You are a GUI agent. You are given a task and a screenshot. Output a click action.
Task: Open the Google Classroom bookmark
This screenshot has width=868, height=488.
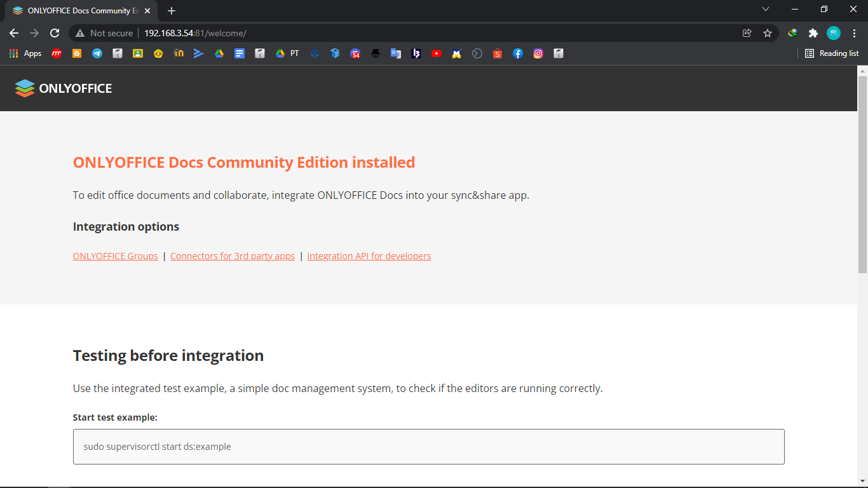click(x=138, y=53)
